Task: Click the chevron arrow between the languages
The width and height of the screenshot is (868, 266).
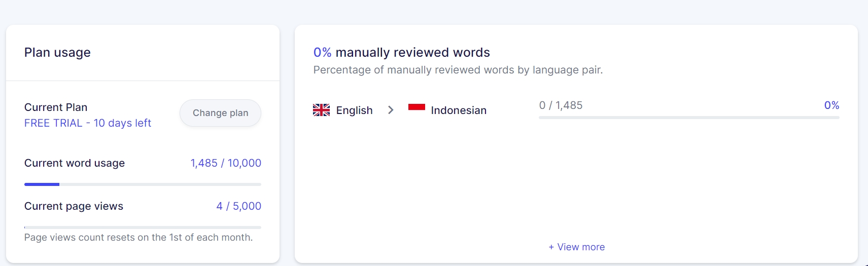Action: click(391, 110)
